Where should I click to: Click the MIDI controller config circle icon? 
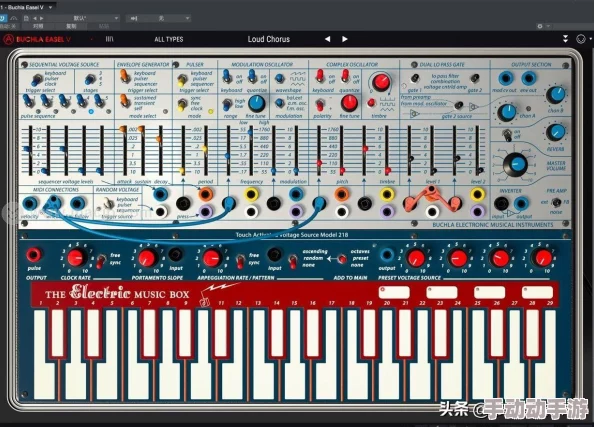click(x=580, y=39)
